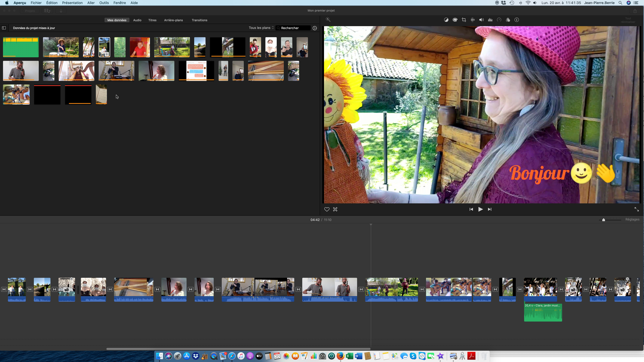Select the green audio clip thumbnail in browser
This screenshot has width=644, height=362.
[x=21, y=47]
